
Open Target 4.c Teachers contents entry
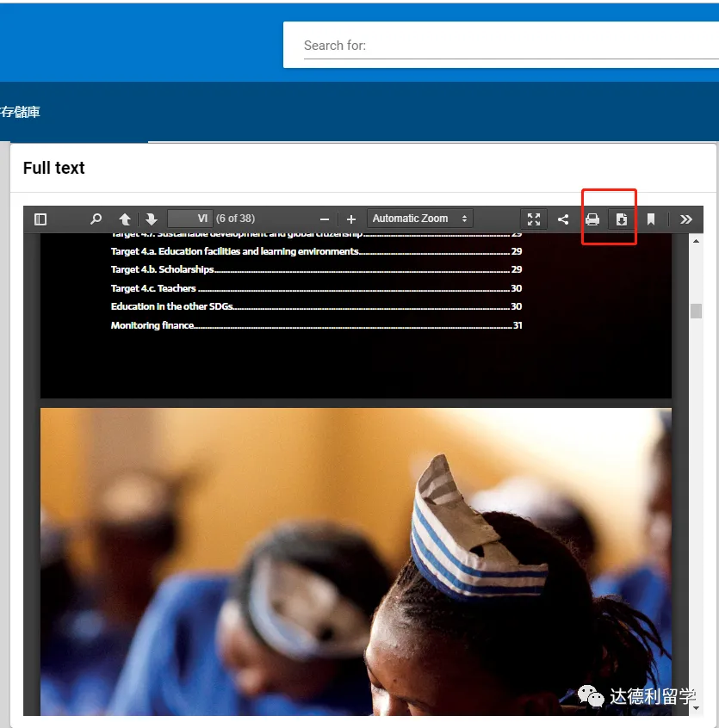click(316, 288)
